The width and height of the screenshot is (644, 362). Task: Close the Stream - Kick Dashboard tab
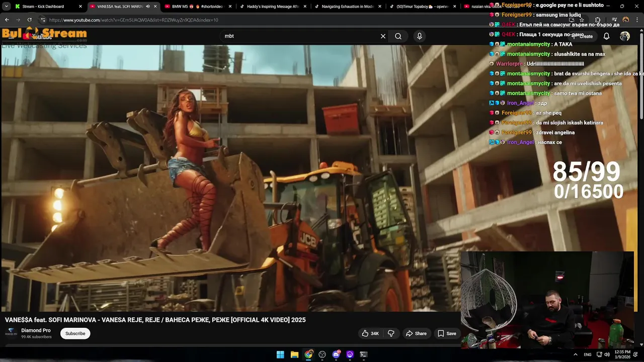point(80,7)
